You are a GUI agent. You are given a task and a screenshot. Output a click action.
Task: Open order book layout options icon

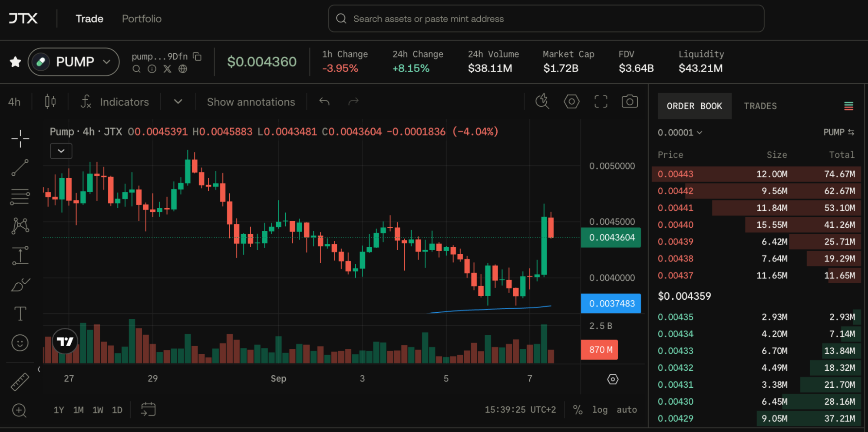848,106
